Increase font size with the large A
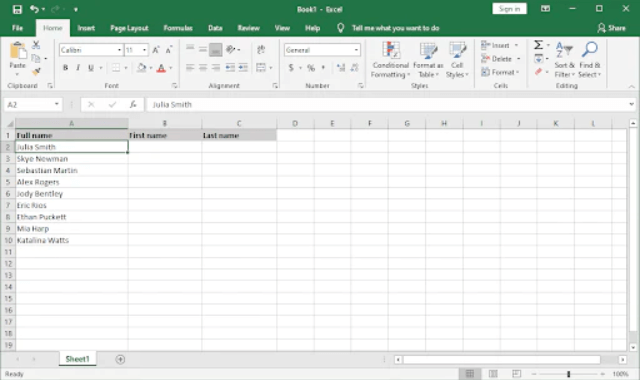The image size is (640, 380). [156, 50]
